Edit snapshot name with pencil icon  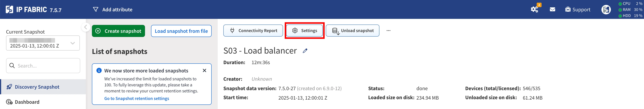(305, 51)
